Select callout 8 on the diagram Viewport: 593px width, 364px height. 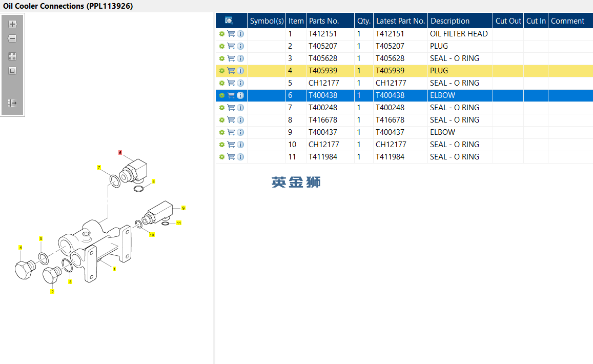[153, 181]
